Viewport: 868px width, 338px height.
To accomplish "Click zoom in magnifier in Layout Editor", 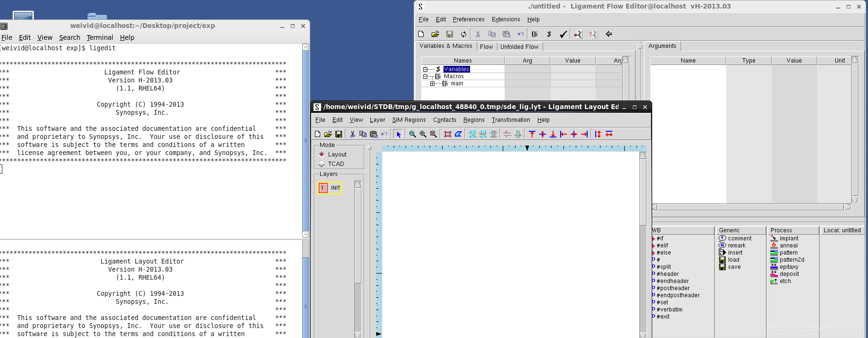I will pos(423,134).
